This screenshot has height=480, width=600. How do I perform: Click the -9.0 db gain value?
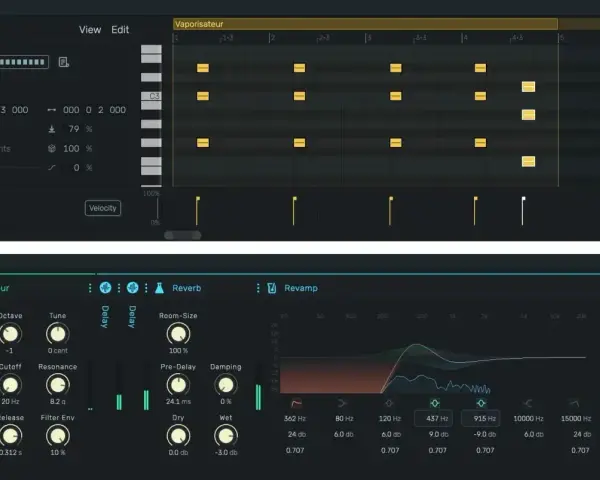coord(485,434)
